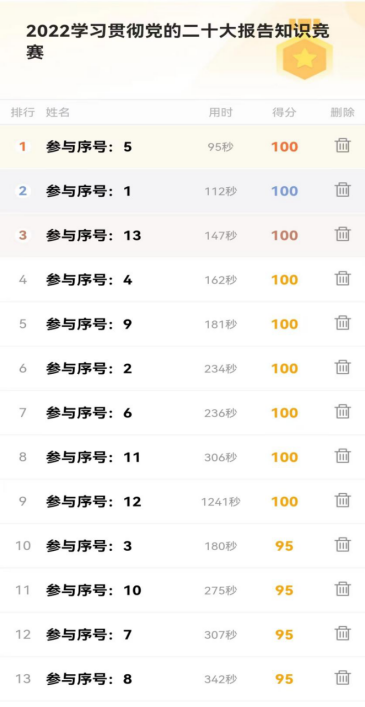Click the gold star medal badge
The height and width of the screenshot is (707, 365).
pyautogui.click(x=305, y=57)
